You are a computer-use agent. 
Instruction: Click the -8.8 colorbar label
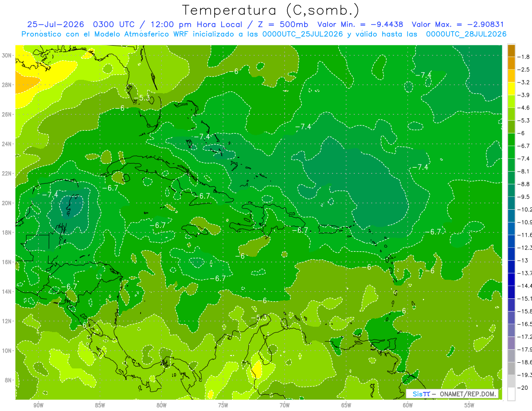click(x=524, y=184)
